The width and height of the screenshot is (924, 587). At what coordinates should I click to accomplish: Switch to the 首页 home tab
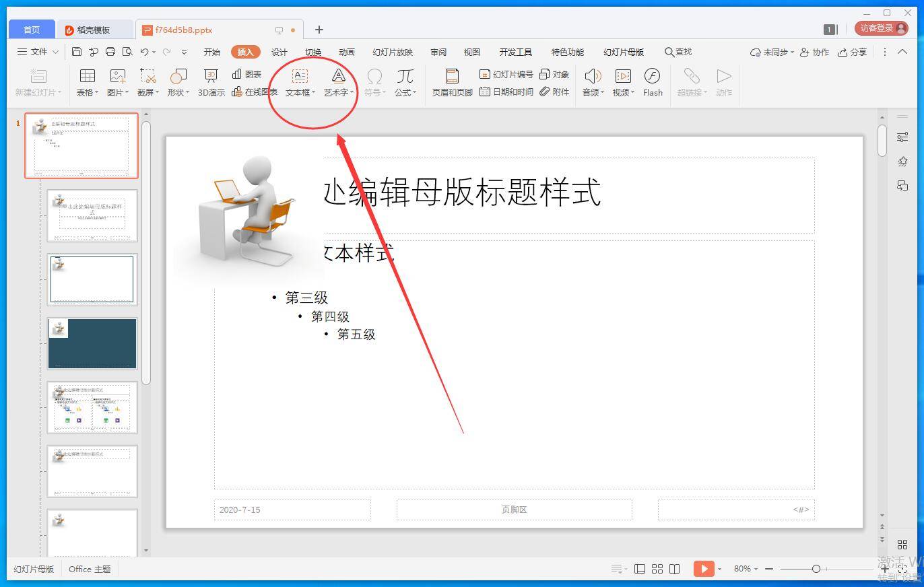32,30
